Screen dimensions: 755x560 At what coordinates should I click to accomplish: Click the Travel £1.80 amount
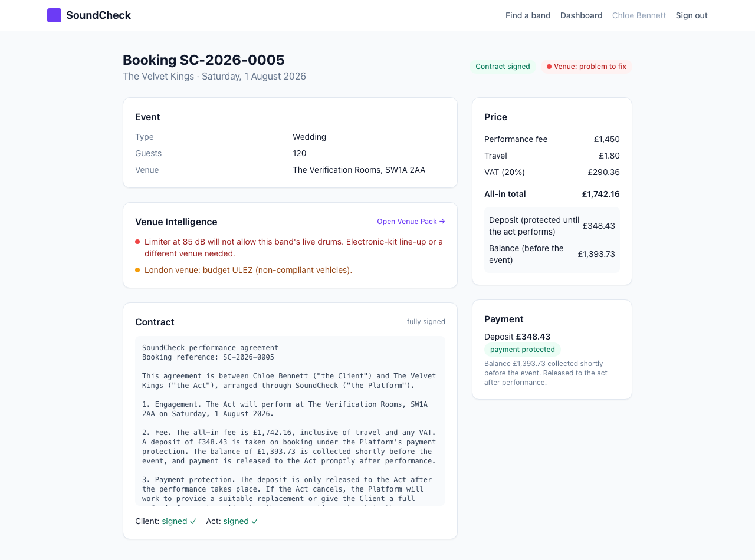[609, 156]
